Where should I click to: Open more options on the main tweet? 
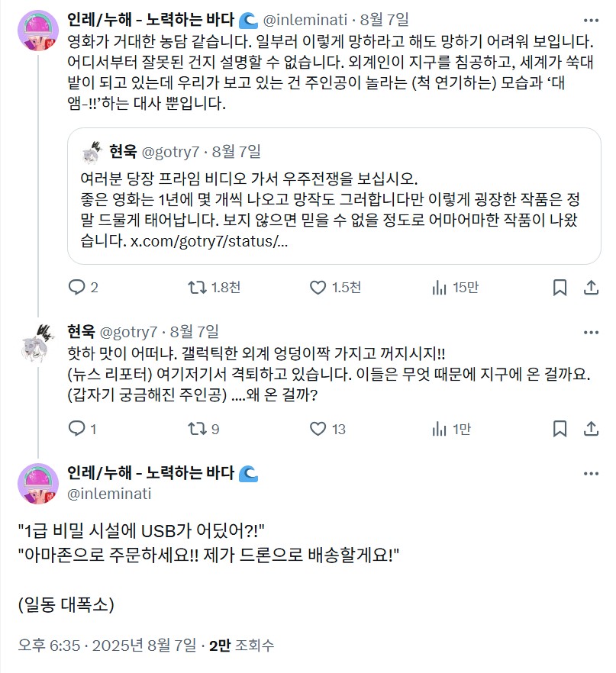[591, 474]
